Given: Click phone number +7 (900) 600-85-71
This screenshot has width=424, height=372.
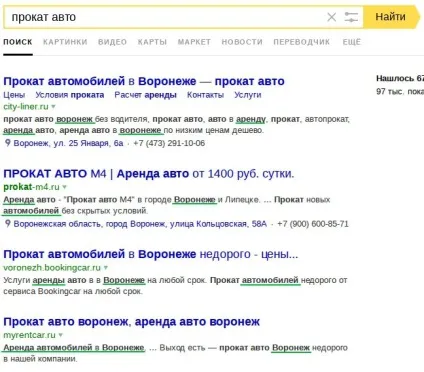Looking at the screenshot, I should pyautogui.click(x=313, y=224).
